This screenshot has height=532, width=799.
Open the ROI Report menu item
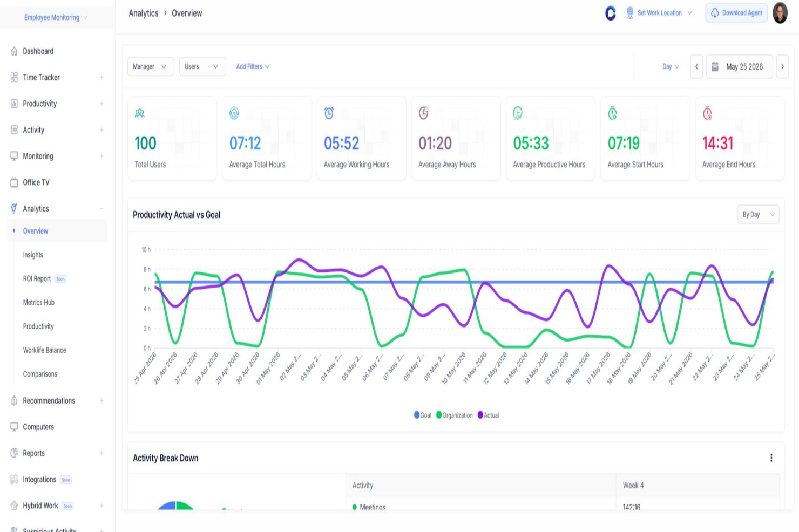(x=37, y=278)
